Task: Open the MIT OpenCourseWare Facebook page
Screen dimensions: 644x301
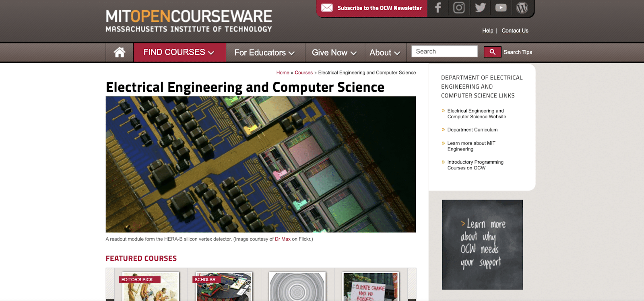Action: [438, 8]
